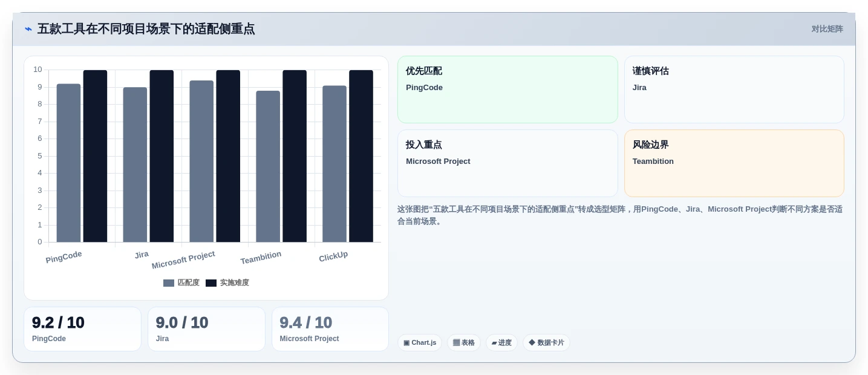868x375 pixels.
Task: Toggle the 匹配度 legend entry
Action: point(181,282)
